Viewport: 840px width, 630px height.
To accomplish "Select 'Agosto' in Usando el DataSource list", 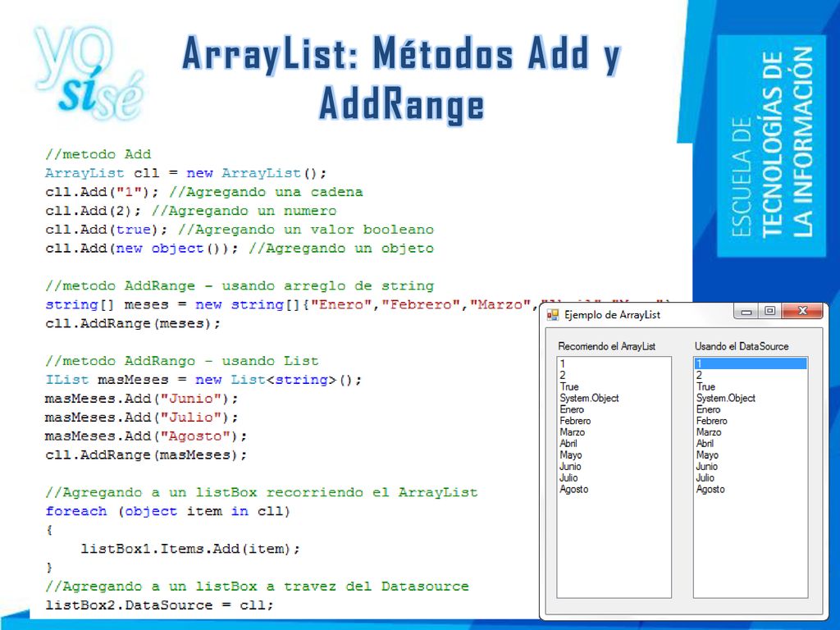I will [x=710, y=489].
